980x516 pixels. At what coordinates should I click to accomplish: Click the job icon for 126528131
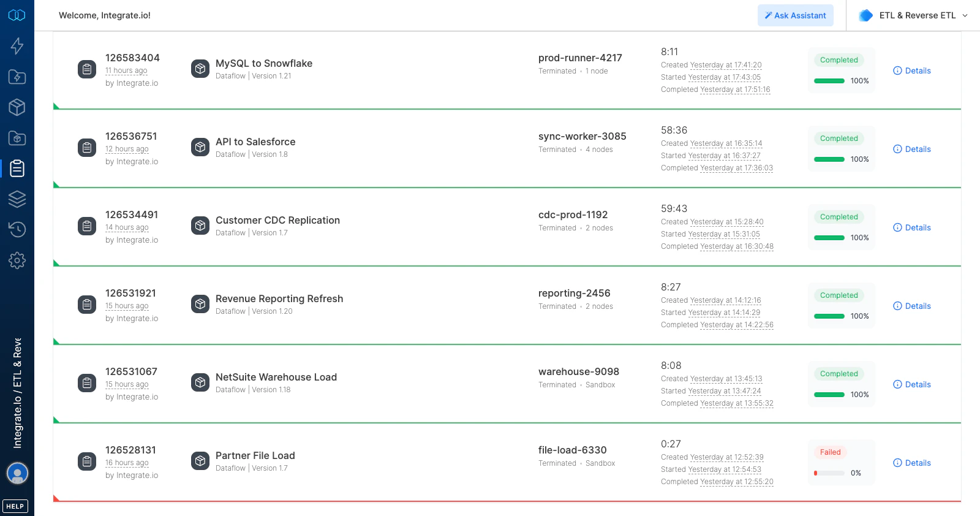(87, 461)
